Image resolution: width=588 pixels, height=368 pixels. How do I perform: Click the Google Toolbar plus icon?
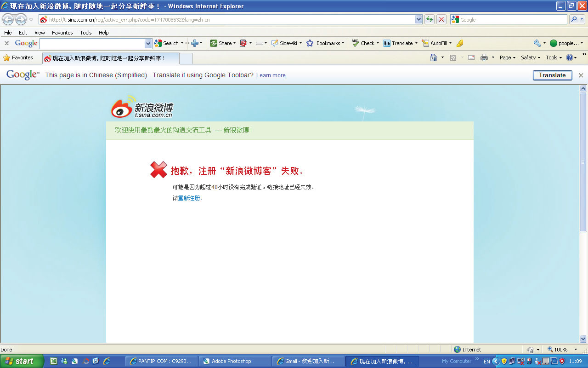coord(195,43)
